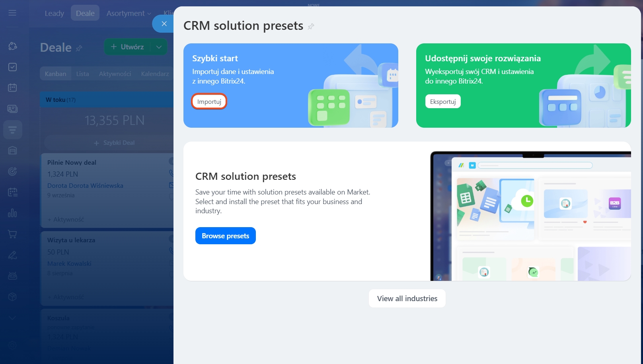The image size is (643, 364).
Task: Open the warehouse building sidebar icon
Action: coord(12,150)
